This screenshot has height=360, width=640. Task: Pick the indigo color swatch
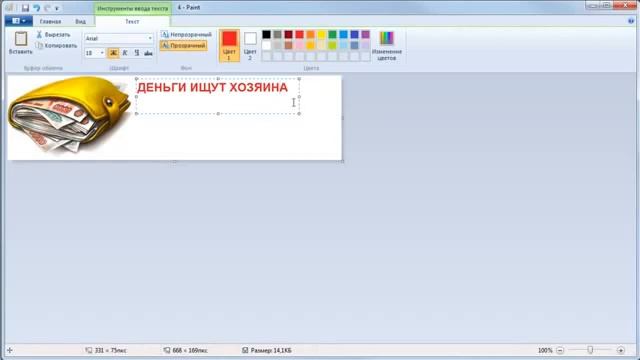pos(355,34)
